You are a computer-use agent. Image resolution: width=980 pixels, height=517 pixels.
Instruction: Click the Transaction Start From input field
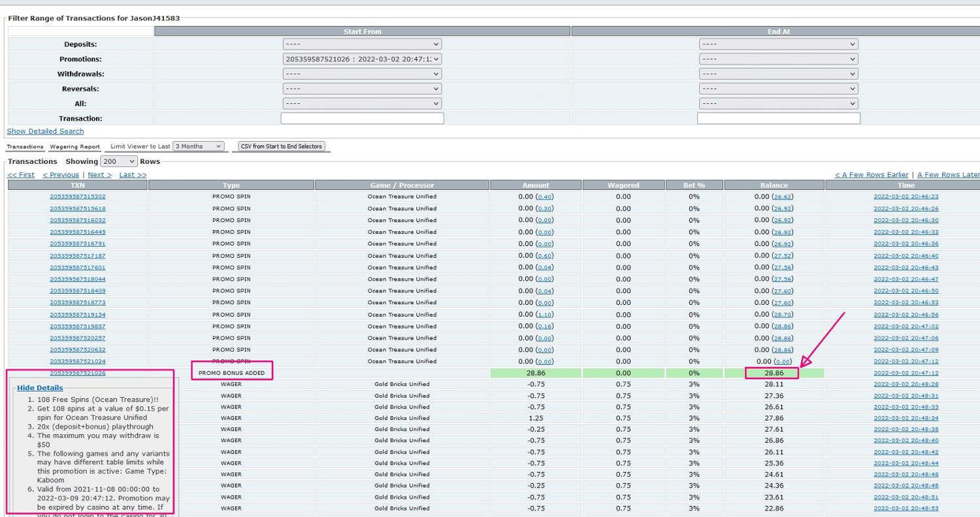(362, 119)
